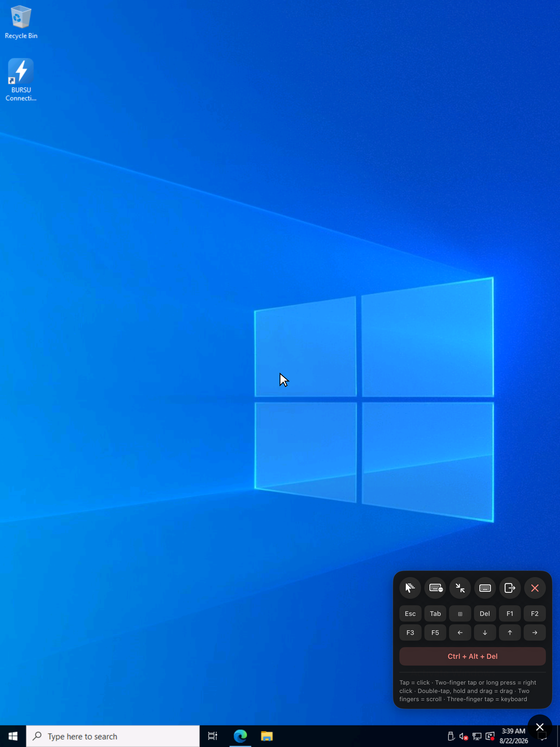The width and height of the screenshot is (560, 747).
Task: Click the Type here to search box
Action: (113, 736)
